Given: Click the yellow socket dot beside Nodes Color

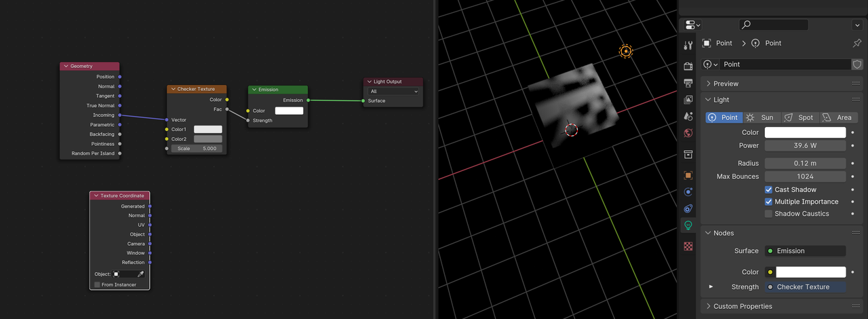Looking at the screenshot, I should click(x=770, y=272).
